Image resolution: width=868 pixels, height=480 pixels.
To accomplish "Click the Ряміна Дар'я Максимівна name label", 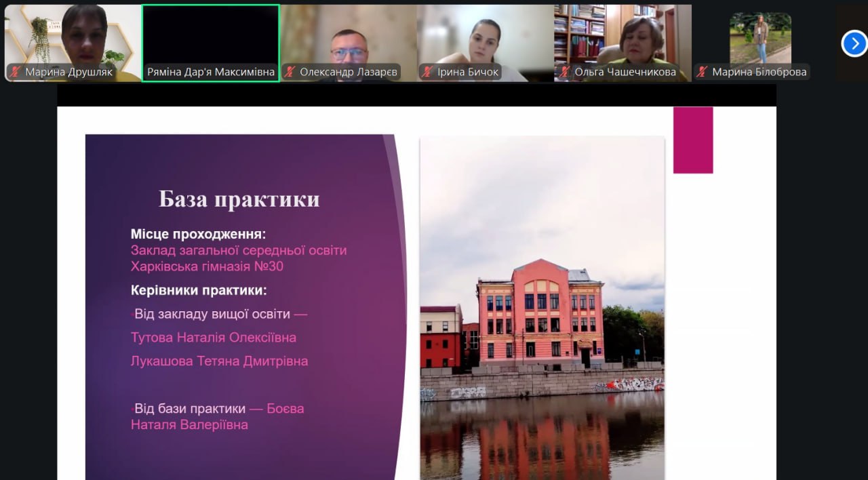I will pos(211,72).
